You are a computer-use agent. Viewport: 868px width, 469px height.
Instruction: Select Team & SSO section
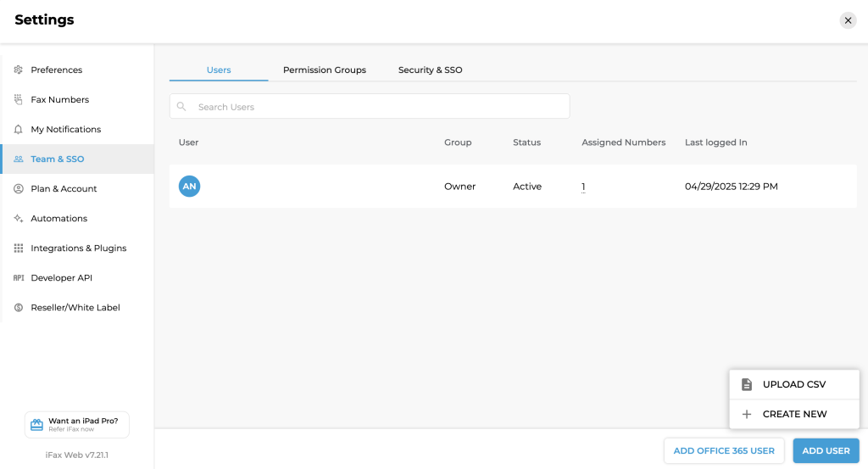77,159
